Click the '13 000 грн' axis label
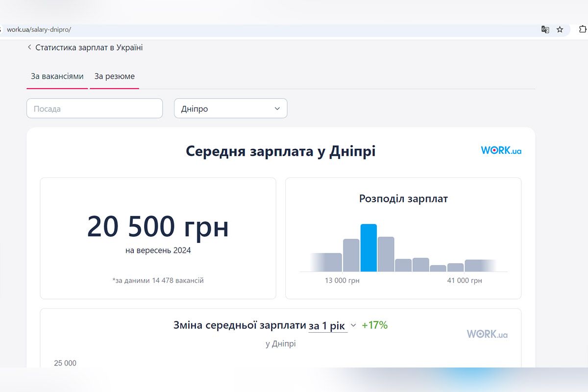 tap(342, 280)
